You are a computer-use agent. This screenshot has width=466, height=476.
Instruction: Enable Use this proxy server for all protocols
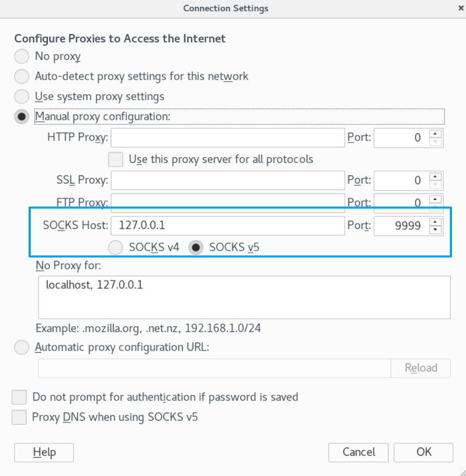pyautogui.click(x=115, y=159)
